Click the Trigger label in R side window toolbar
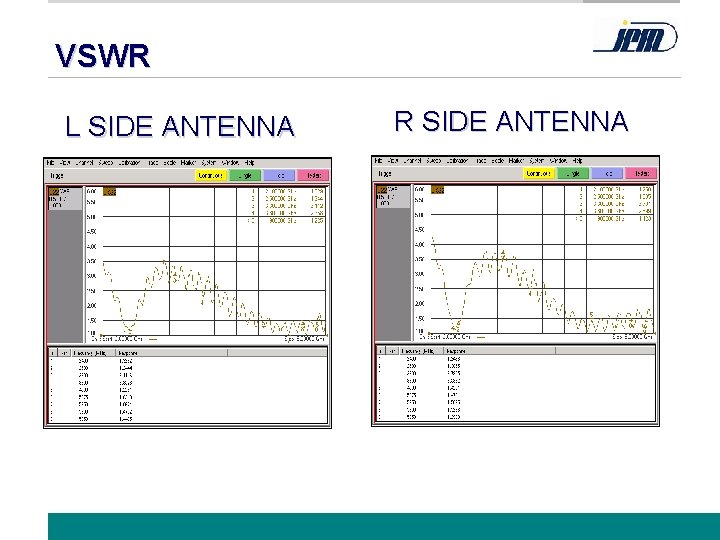This screenshot has width=720, height=540. [385, 174]
